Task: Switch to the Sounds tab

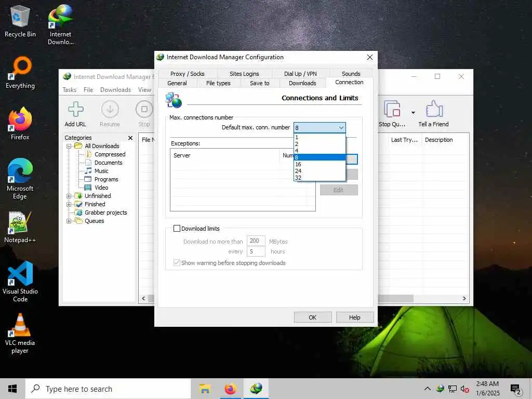Action: pos(351,74)
